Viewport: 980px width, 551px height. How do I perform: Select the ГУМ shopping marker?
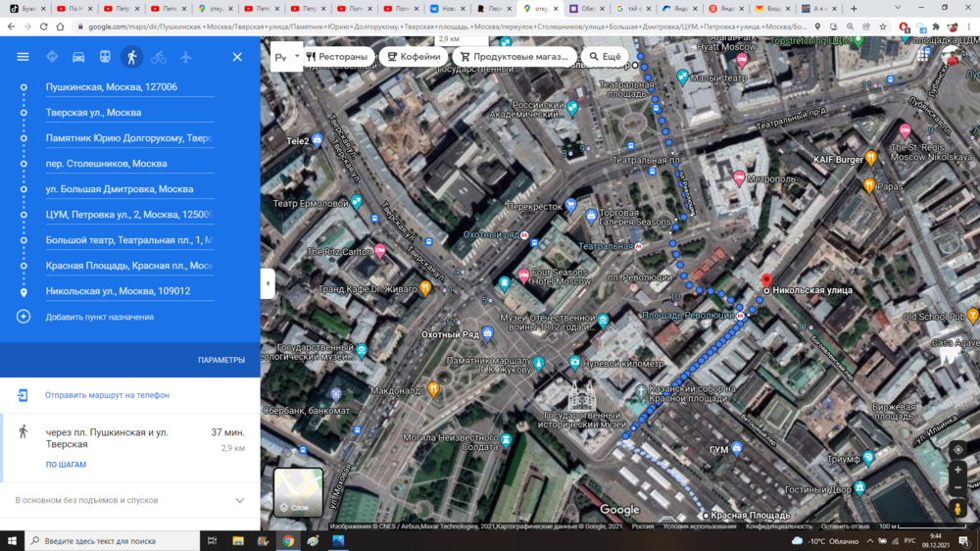(736, 448)
